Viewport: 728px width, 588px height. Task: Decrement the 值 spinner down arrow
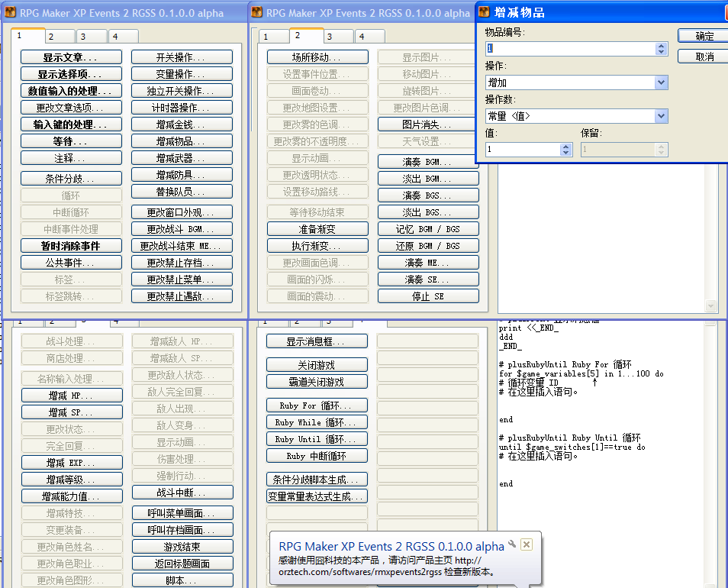566,153
